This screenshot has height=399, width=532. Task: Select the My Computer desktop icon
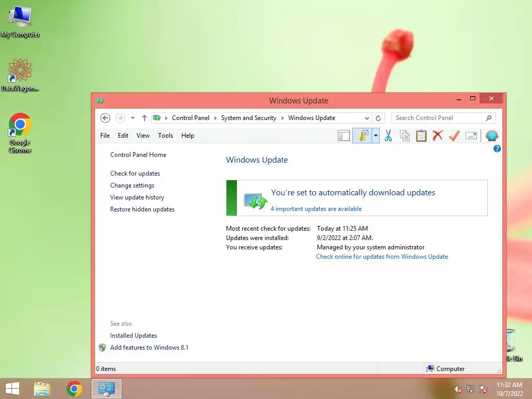click(20, 22)
